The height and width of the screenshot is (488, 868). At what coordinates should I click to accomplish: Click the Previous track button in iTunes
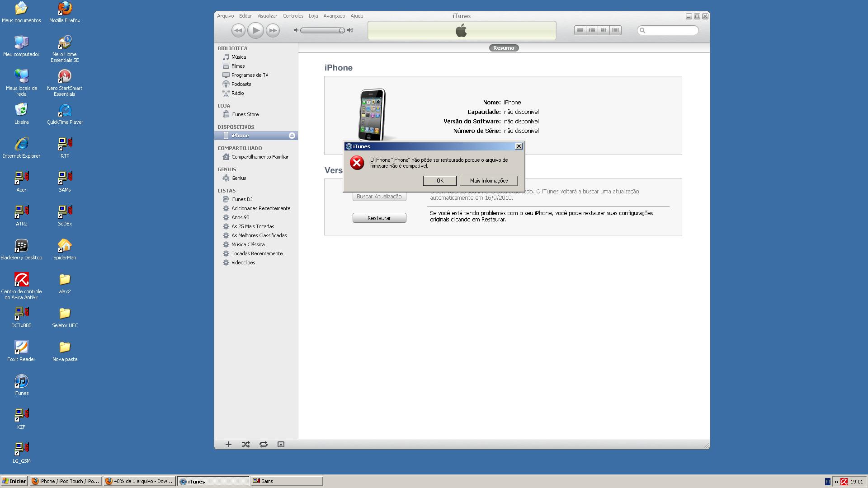click(238, 30)
